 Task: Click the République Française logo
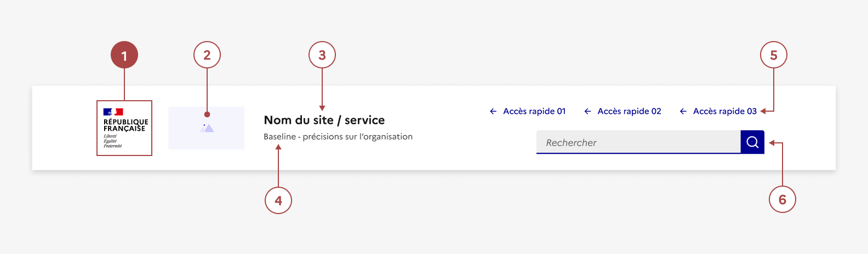point(124,128)
